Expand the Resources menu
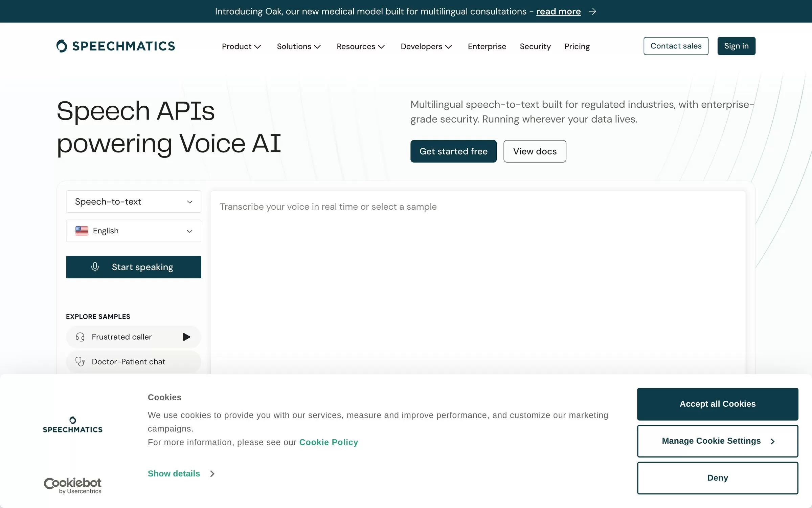Viewport: 812px width, 508px height. pos(361,46)
